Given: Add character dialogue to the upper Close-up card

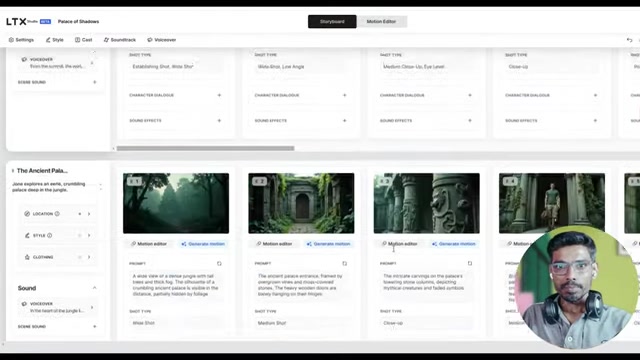Looking at the screenshot, I should pos(595,95).
